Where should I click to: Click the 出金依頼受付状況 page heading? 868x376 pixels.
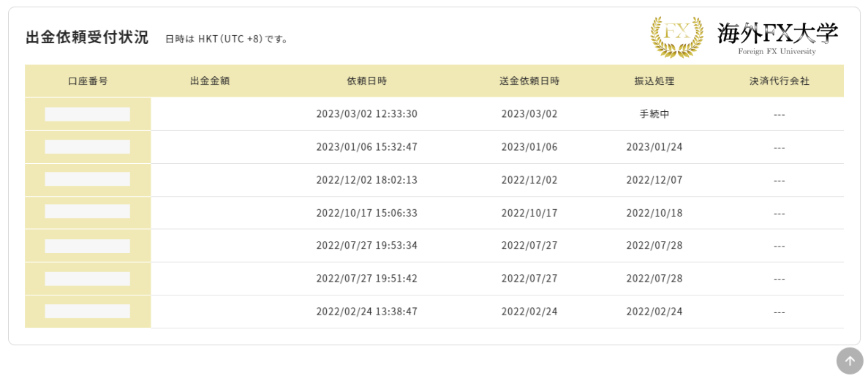coord(87,37)
